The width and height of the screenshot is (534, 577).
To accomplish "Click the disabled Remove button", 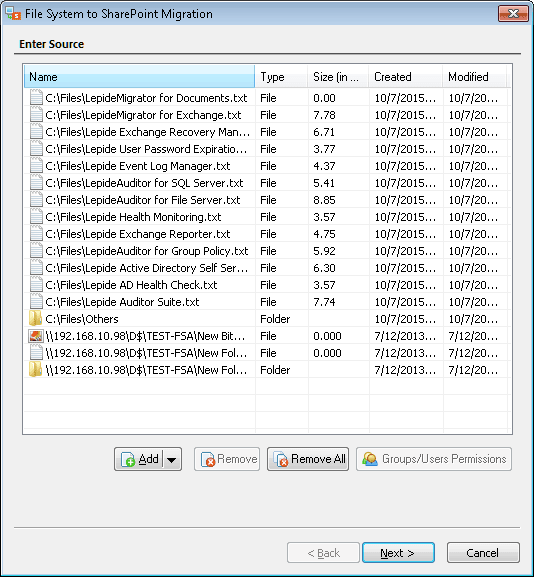I will coord(227,459).
